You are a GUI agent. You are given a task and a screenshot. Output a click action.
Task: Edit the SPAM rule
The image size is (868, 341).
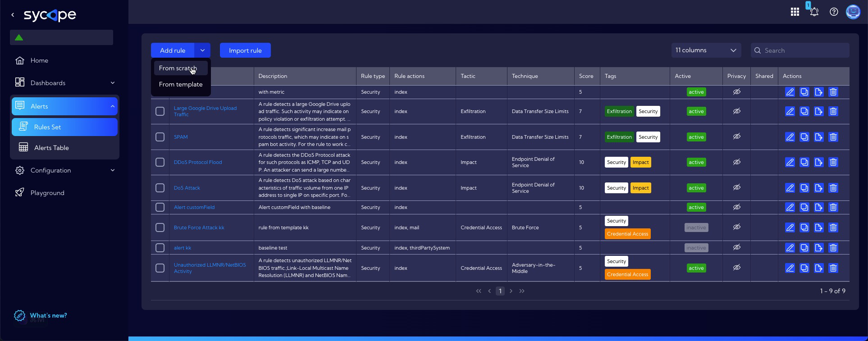tap(790, 137)
